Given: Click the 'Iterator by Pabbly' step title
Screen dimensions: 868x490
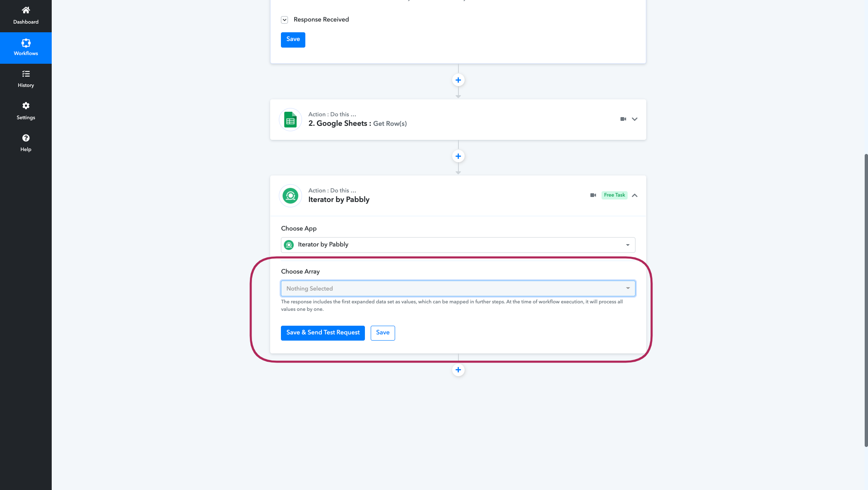Looking at the screenshot, I should [x=339, y=200].
